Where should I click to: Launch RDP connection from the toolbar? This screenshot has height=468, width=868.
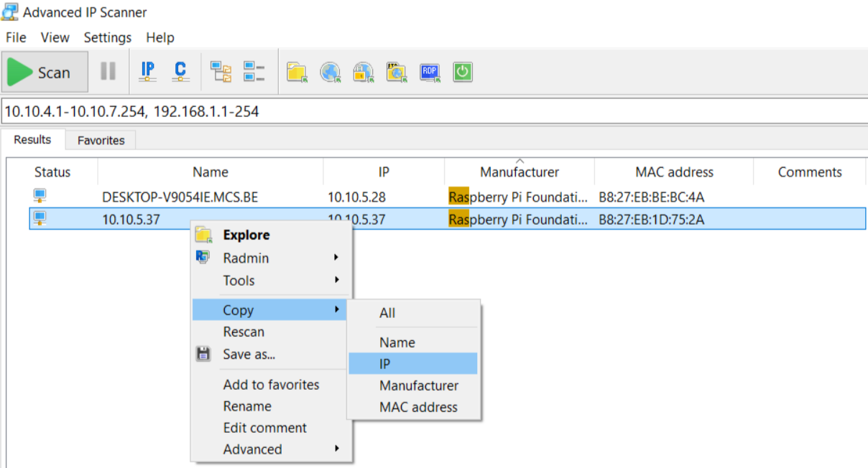coord(430,72)
